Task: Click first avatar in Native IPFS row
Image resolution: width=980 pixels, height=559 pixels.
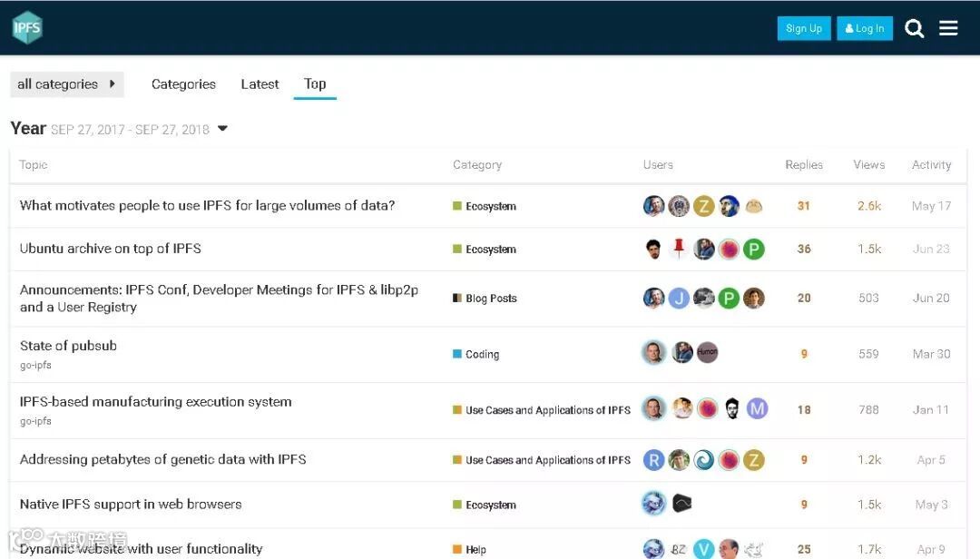Action: click(x=653, y=504)
